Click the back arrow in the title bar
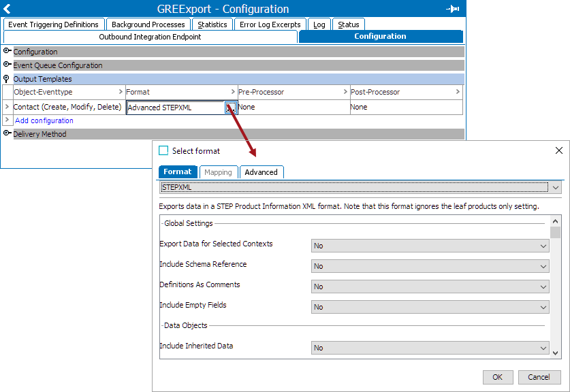 coord(7,9)
